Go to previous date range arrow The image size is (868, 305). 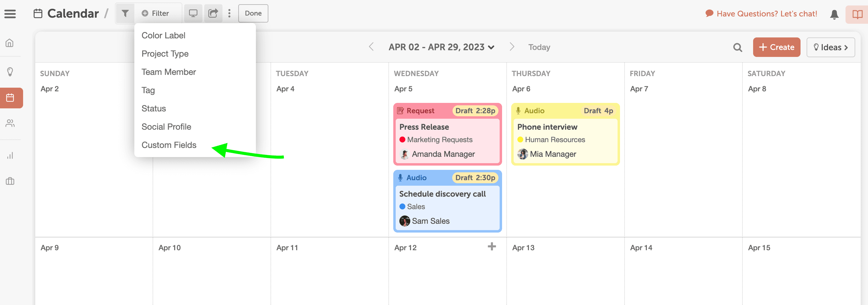[371, 47]
